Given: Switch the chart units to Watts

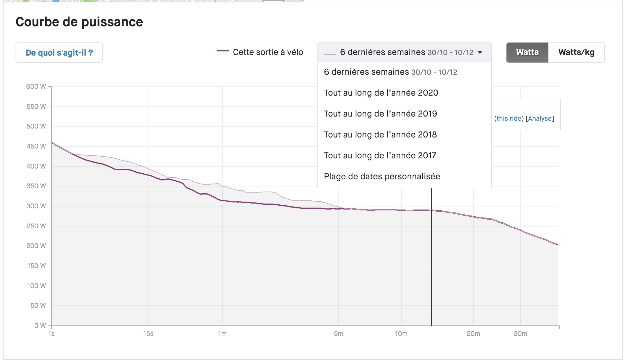Looking at the screenshot, I should 527,53.
